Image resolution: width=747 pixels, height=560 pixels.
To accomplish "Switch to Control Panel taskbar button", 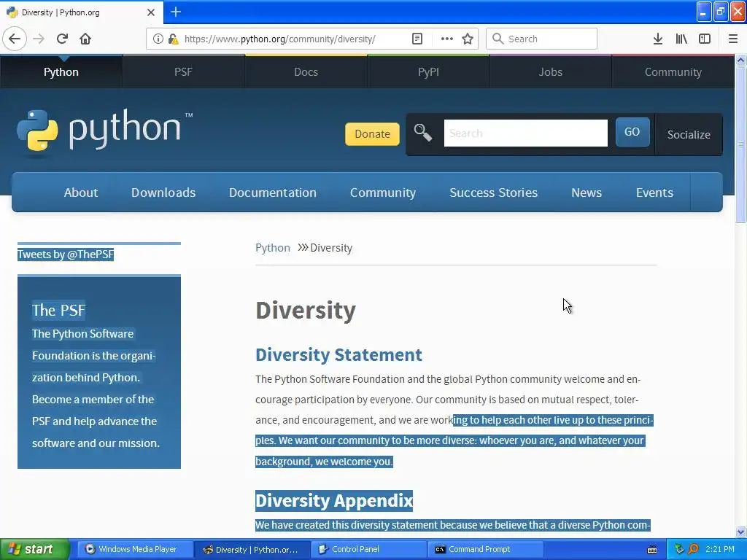I will pos(368,549).
